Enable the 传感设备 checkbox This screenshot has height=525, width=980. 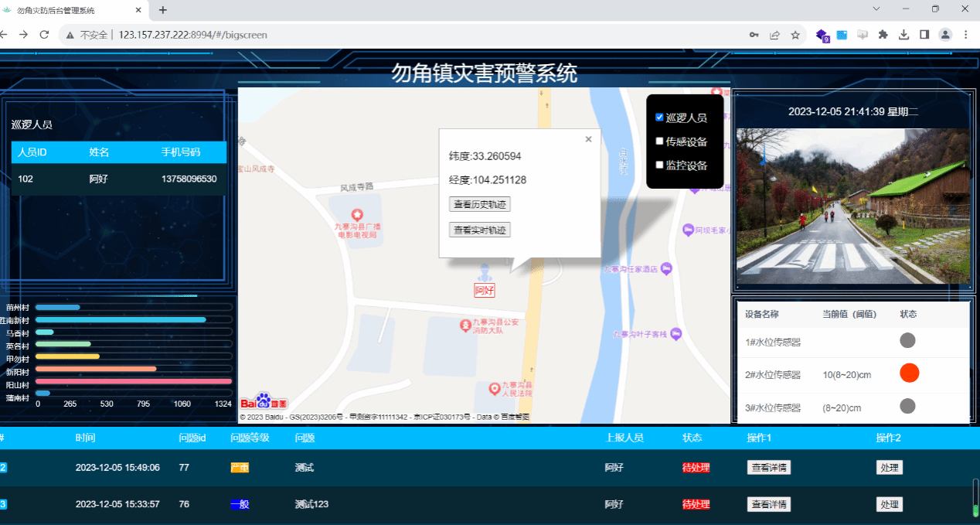coord(659,141)
